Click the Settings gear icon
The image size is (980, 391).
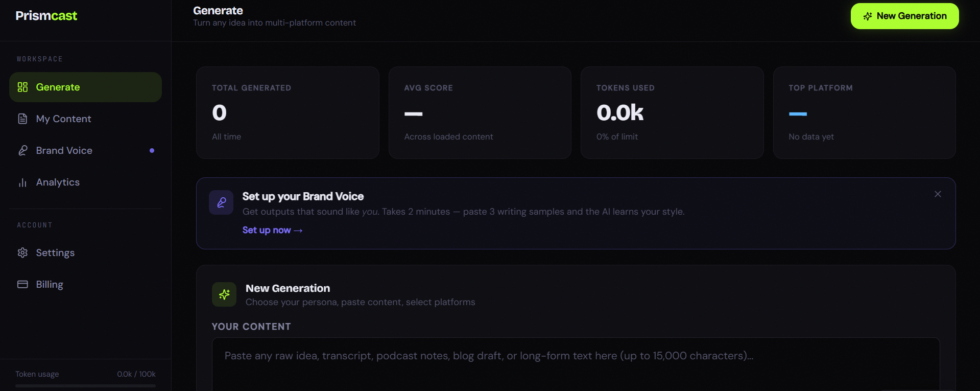(x=22, y=252)
